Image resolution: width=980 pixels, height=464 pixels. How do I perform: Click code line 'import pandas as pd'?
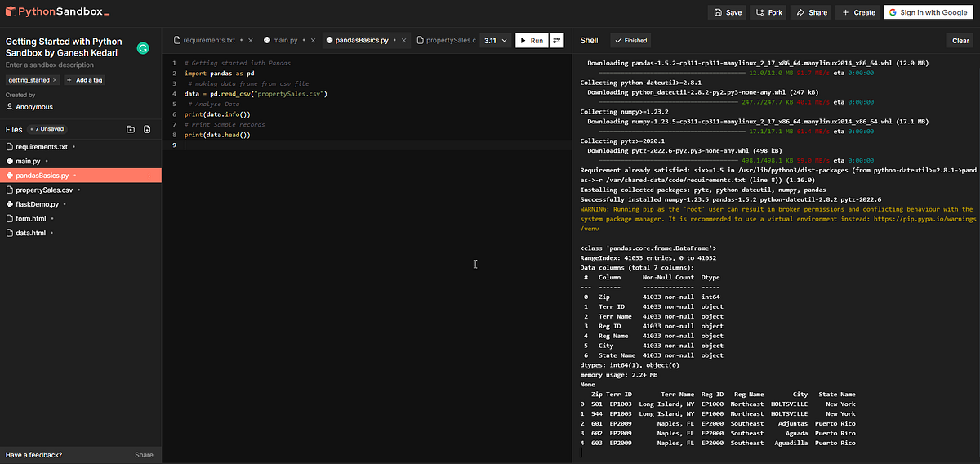(220, 73)
